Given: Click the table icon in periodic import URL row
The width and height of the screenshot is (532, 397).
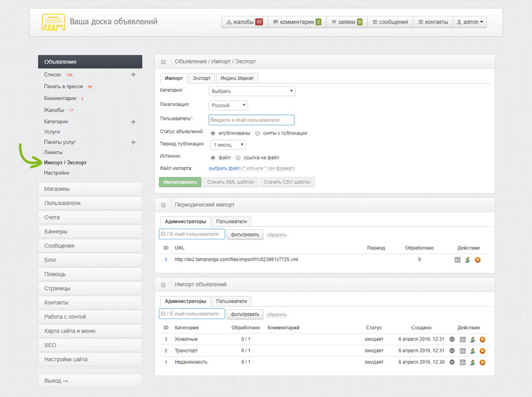Looking at the screenshot, I should pyautogui.click(x=457, y=260).
